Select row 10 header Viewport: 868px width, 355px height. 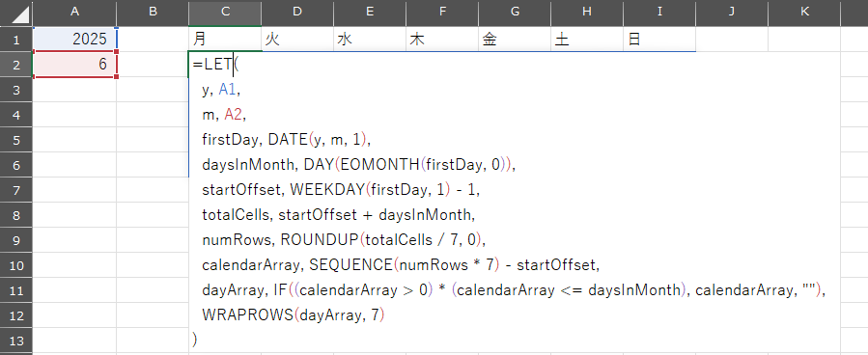[x=16, y=265]
